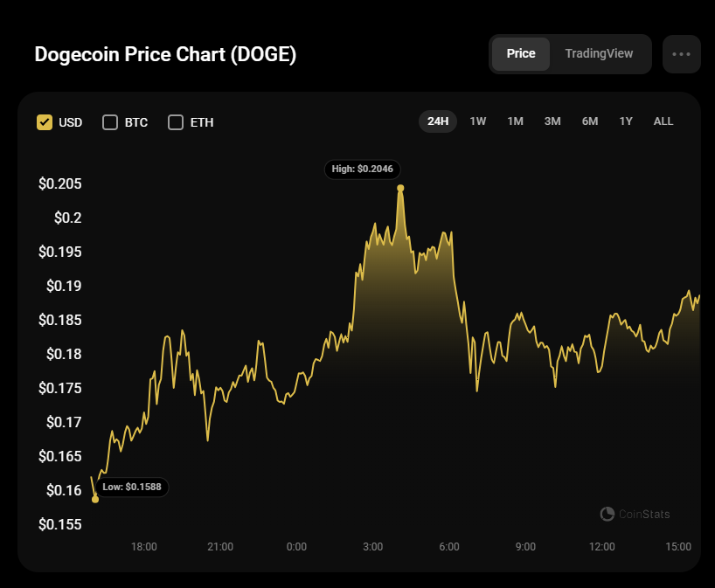The image size is (715, 588).
Task: Click the 6:00 time axis label
Action: tap(449, 547)
